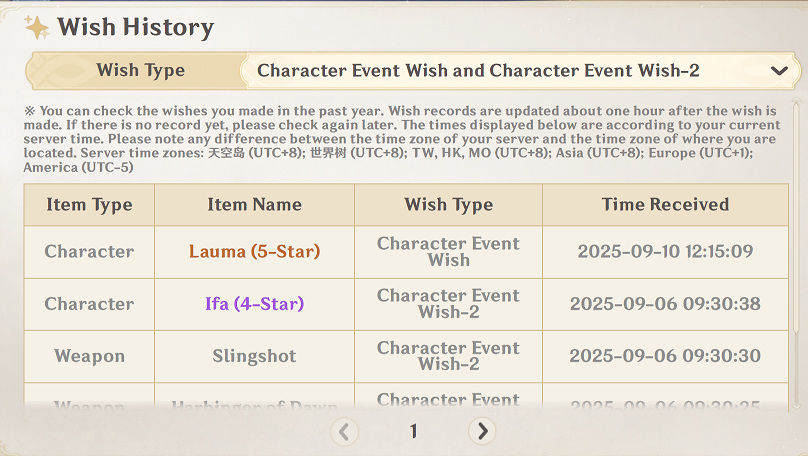Click the Item Name column header
This screenshot has height=456, width=808.
pos(255,205)
